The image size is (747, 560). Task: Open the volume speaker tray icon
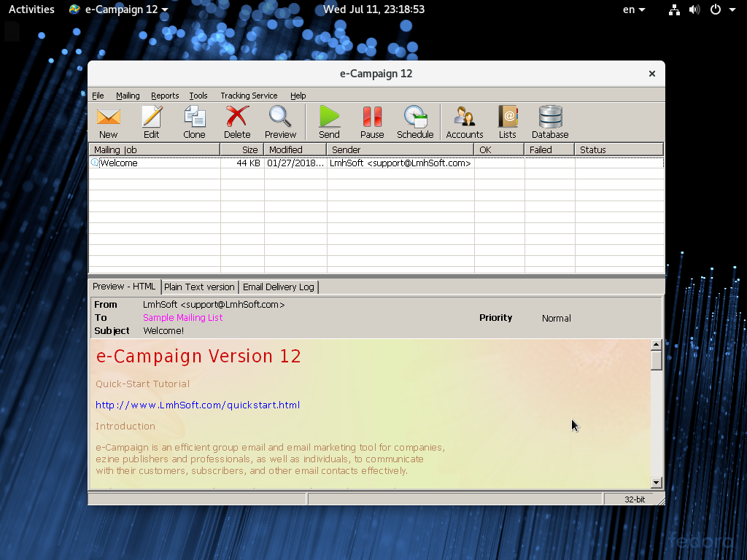tap(694, 9)
